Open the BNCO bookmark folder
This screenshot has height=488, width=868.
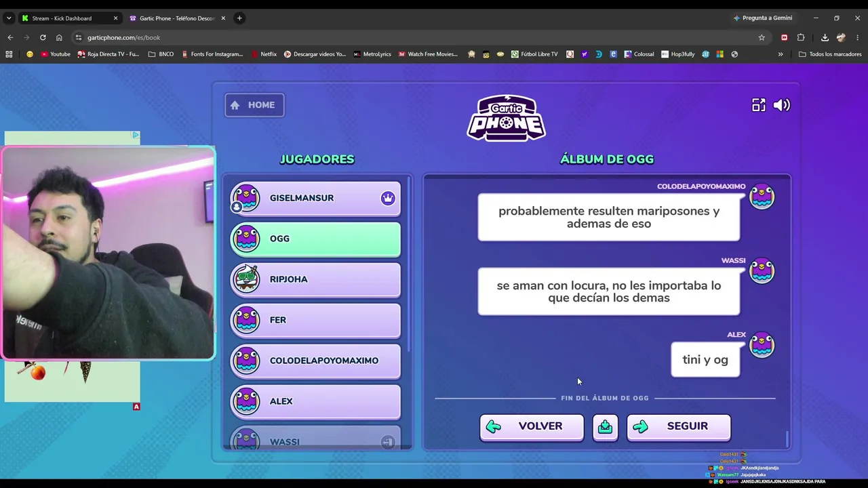161,54
